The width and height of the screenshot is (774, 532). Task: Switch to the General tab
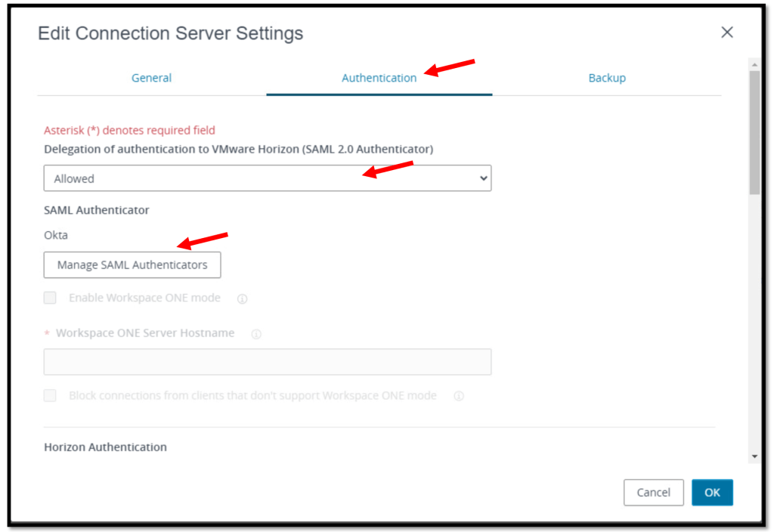[x=151, y=78]
